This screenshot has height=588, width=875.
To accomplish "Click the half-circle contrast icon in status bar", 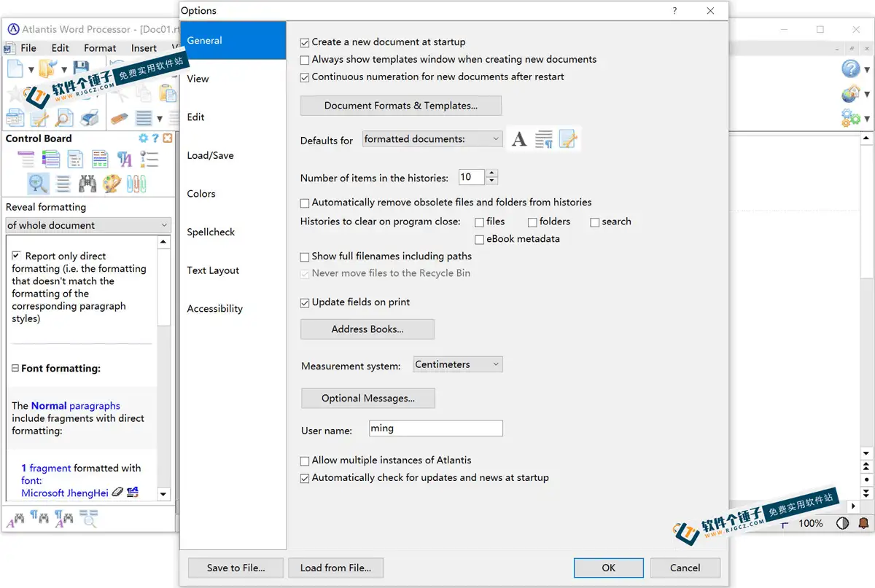I will click(842, 523).
